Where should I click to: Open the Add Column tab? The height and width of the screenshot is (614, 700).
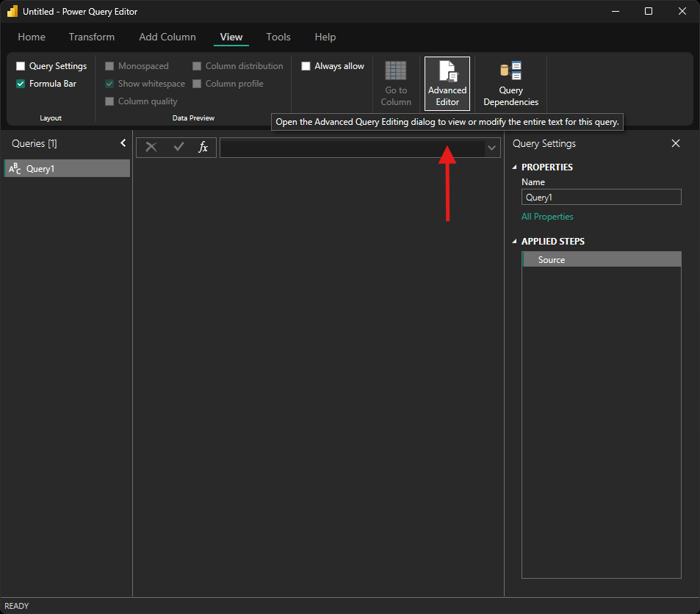167,37
